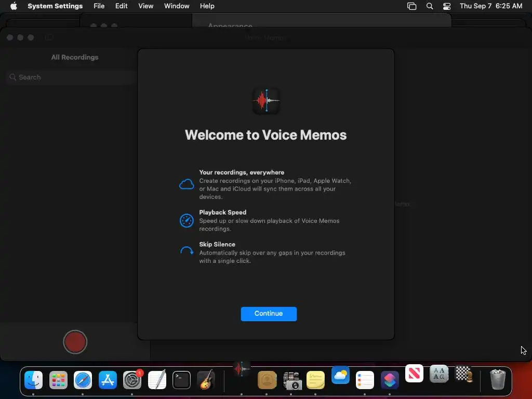
Task: Click the Playback Speed heading text
Action: click(222, 212)
